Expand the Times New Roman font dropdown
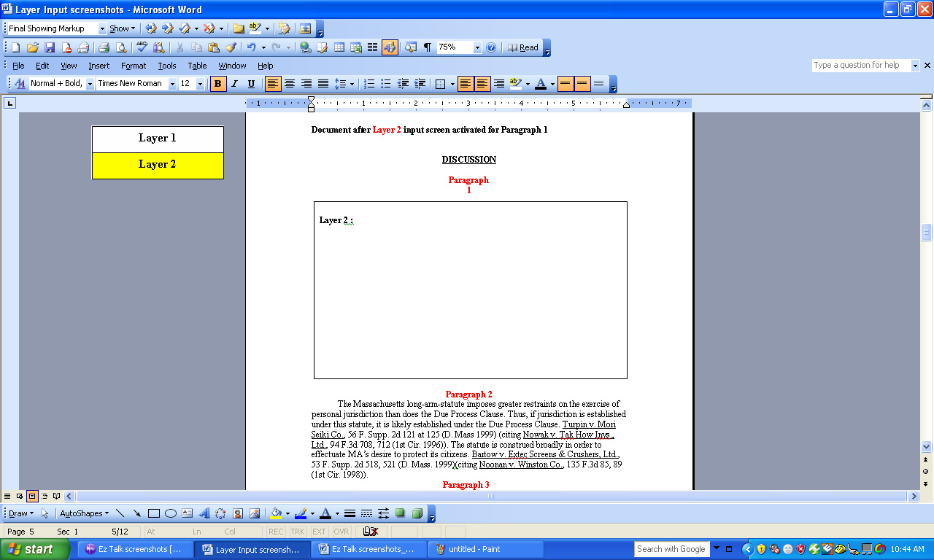Viewport: 934px width, 560px height. [x=172, y=84]
